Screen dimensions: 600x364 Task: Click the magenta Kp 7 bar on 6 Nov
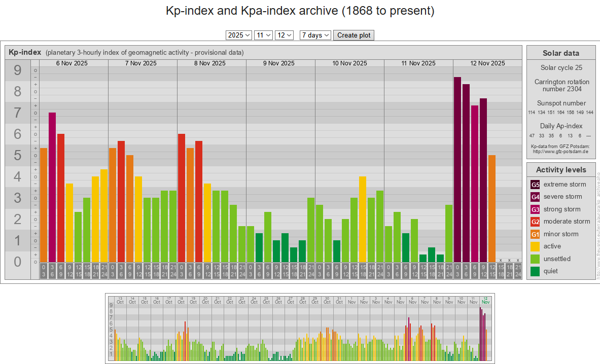coord(52,187)
